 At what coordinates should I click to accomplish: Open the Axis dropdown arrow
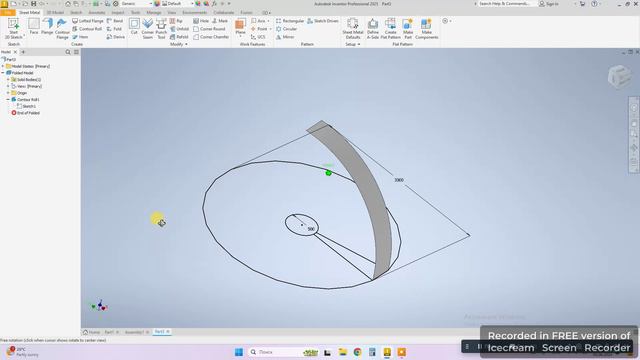268,21
